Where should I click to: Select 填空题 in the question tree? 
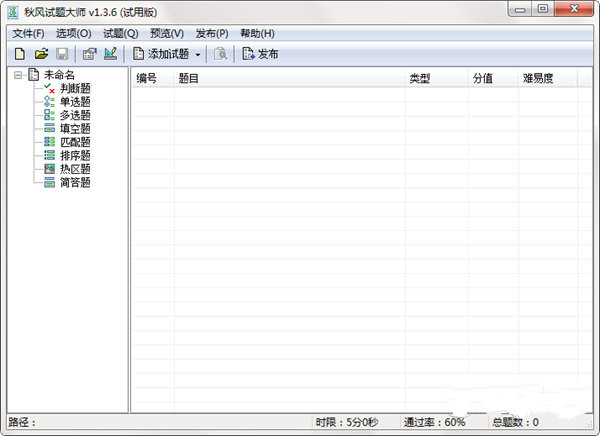coord(75,128)
